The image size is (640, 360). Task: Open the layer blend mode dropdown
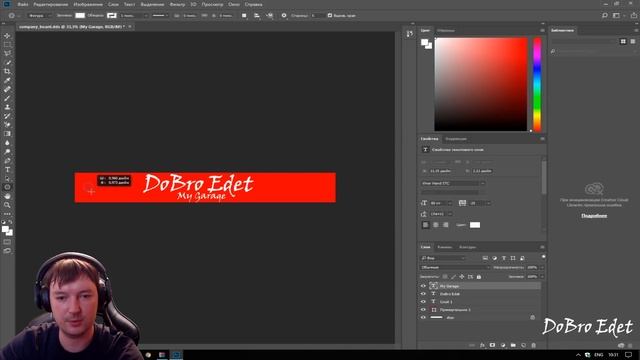[x=455, y=267]
